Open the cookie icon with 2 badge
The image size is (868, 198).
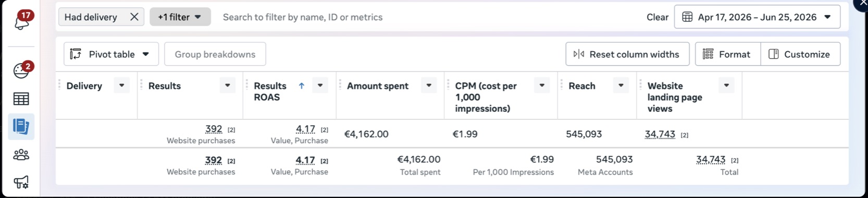point(22,70)
